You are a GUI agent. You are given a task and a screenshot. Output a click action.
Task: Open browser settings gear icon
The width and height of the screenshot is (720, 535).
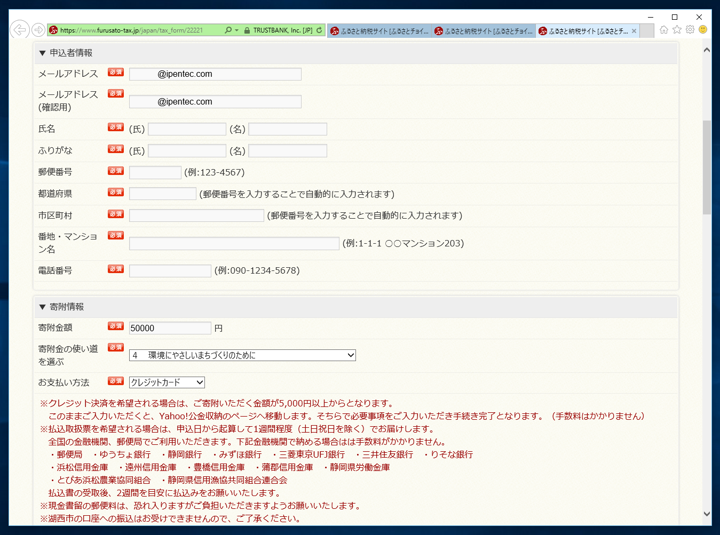tap(690, 30)
